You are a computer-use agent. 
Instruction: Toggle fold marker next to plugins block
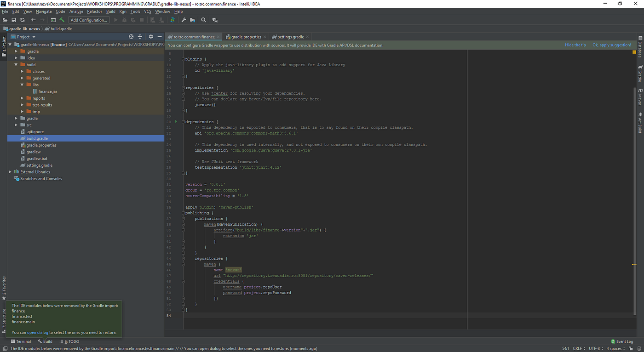[x=183, y=59]
